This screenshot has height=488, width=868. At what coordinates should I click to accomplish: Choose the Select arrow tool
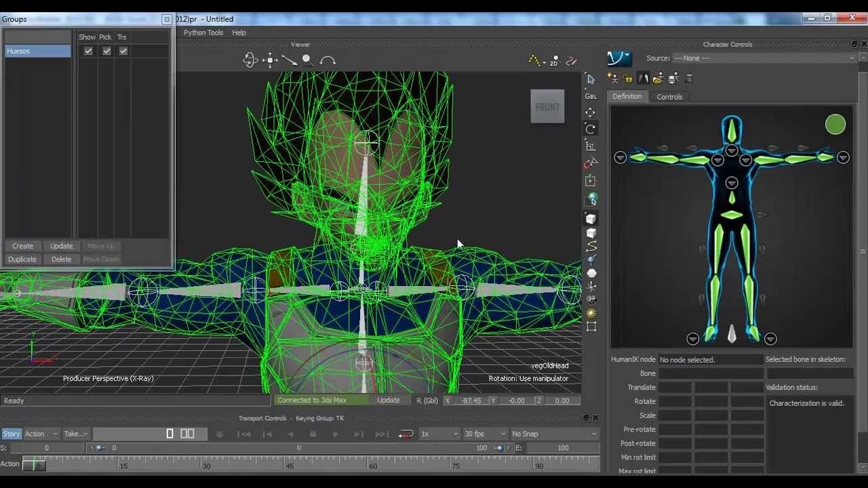[591, 79]
